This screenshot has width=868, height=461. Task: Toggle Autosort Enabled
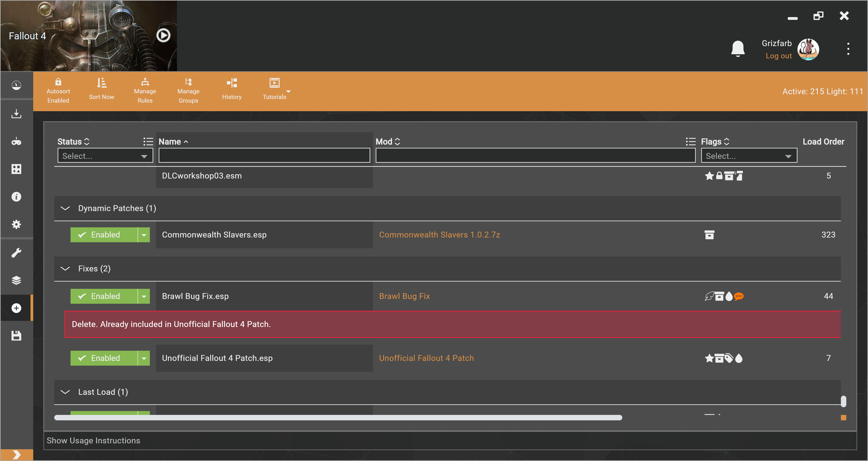coord(58,91)
